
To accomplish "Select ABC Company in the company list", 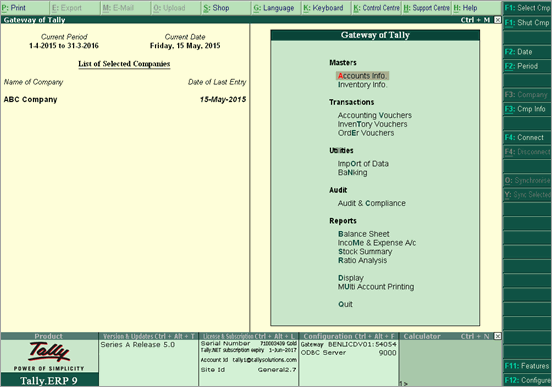I will [30, 100].
